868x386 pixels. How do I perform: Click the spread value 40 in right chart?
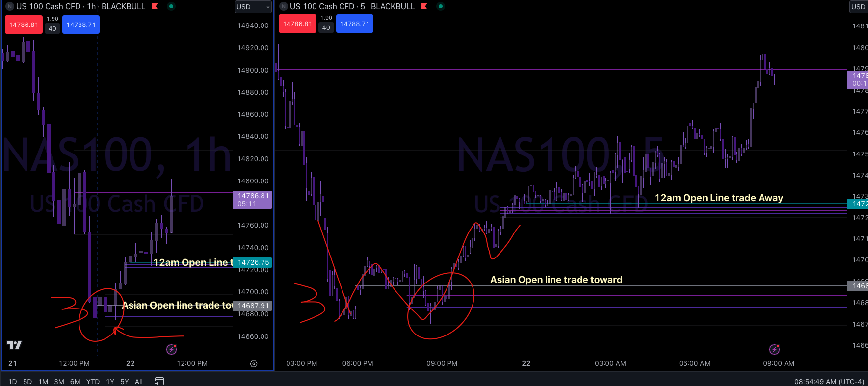click(x=326, y=27)
